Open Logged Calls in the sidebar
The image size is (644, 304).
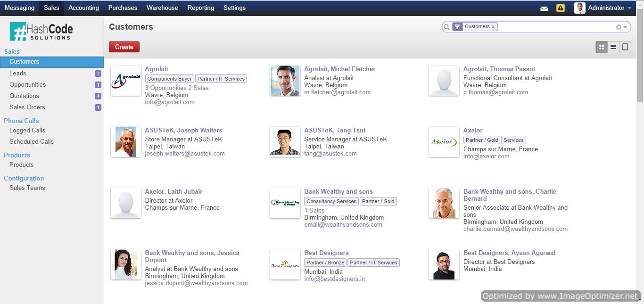[x=52, y=130]
